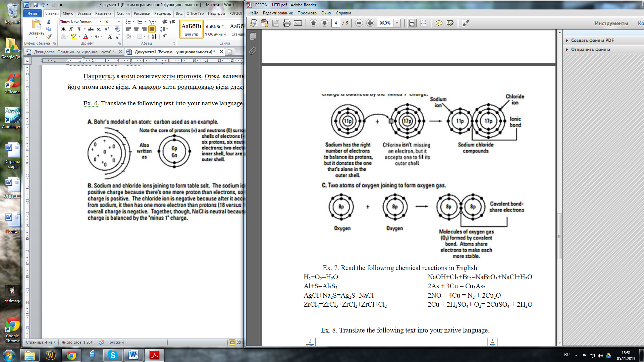Toggle Justify alignment in Word
The height and width of the screenshot is (362, 644).
(152, 29)
